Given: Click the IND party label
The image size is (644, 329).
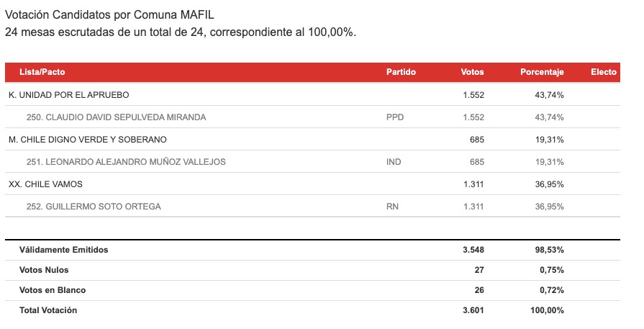Looking at the screenshot, I should click(x=394, y=162).
